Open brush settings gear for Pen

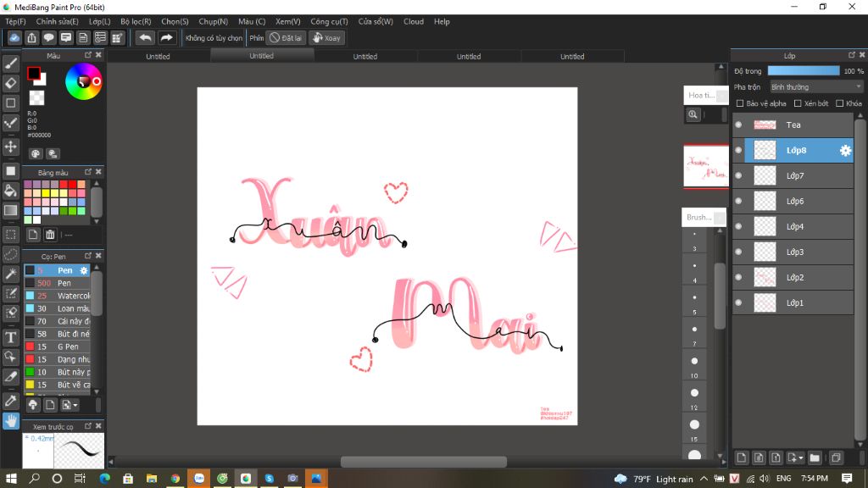click(84, 270)
